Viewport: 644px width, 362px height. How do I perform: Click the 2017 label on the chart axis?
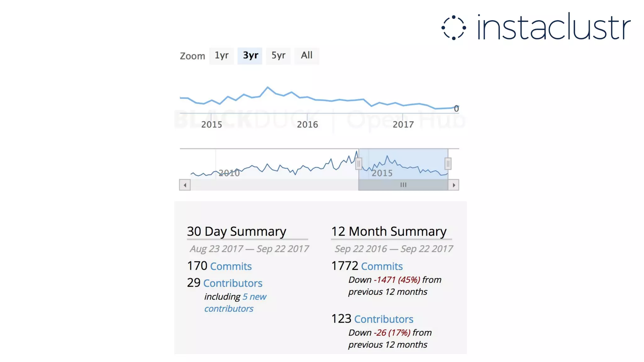click(x=403, y=125)
